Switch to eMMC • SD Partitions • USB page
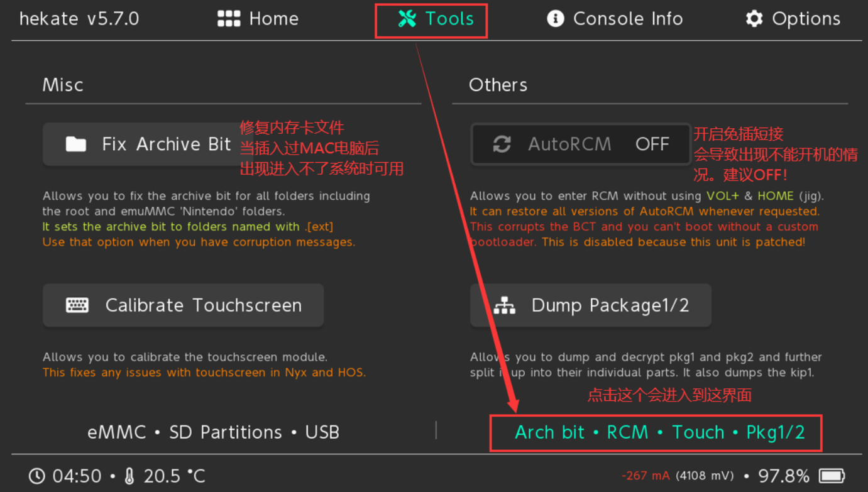868x492 pixels. tap(213, 432)
